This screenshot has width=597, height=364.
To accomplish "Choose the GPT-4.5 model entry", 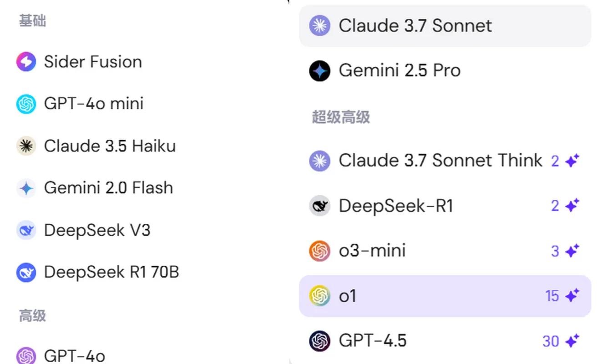I will point(372,341).
